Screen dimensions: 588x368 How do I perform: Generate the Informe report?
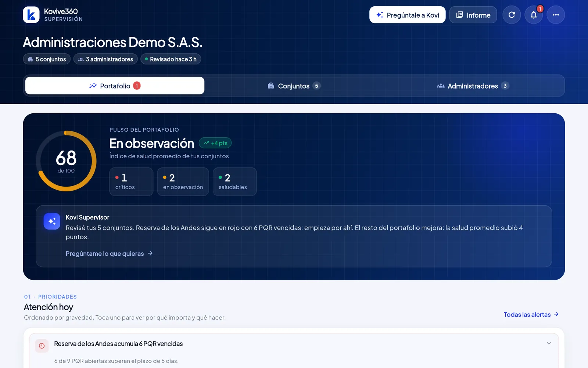pyautogui.click(x=473, y=15)
